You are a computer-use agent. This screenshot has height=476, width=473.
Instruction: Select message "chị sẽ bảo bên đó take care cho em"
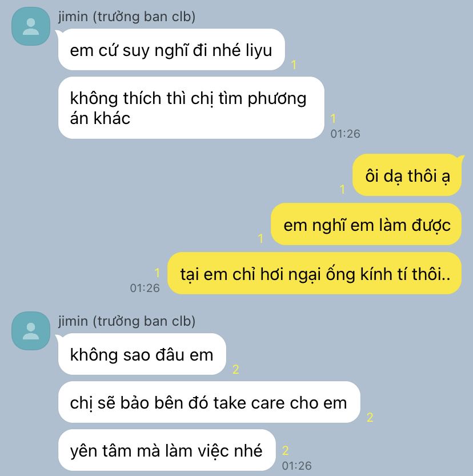tap(209, 402)
